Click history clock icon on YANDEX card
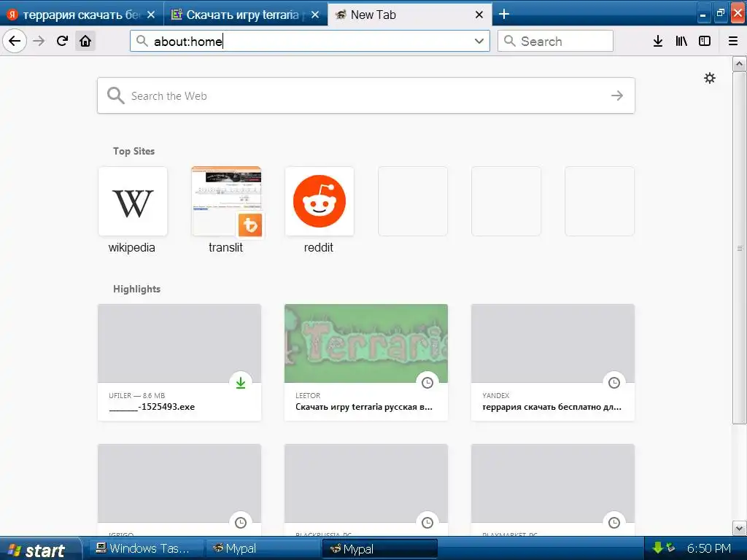Image resolution: width=747 pixels, height=560 pixels. [614, 383]
